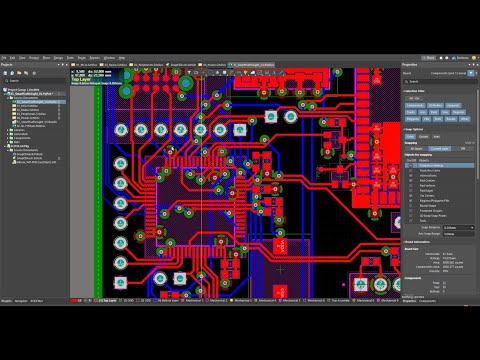Select Current Layer snapping option
This screenshot has width=480, height=360.
(x=439, y=149)
